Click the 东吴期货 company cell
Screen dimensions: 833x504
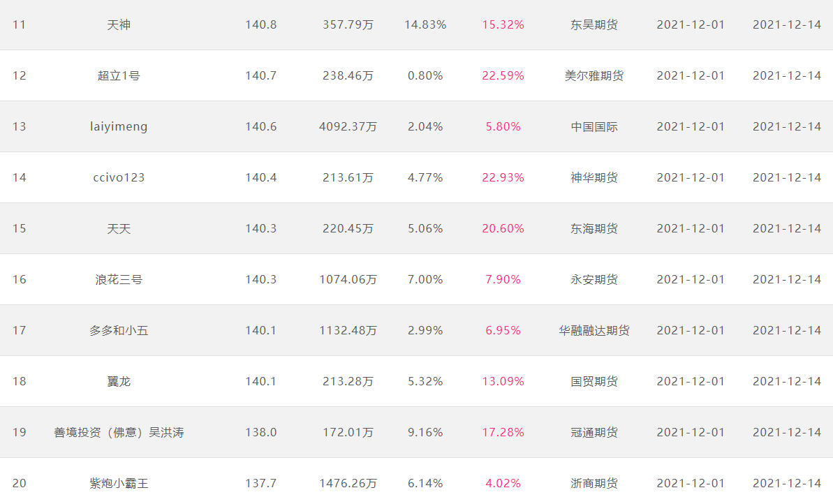tap(594, 25)
